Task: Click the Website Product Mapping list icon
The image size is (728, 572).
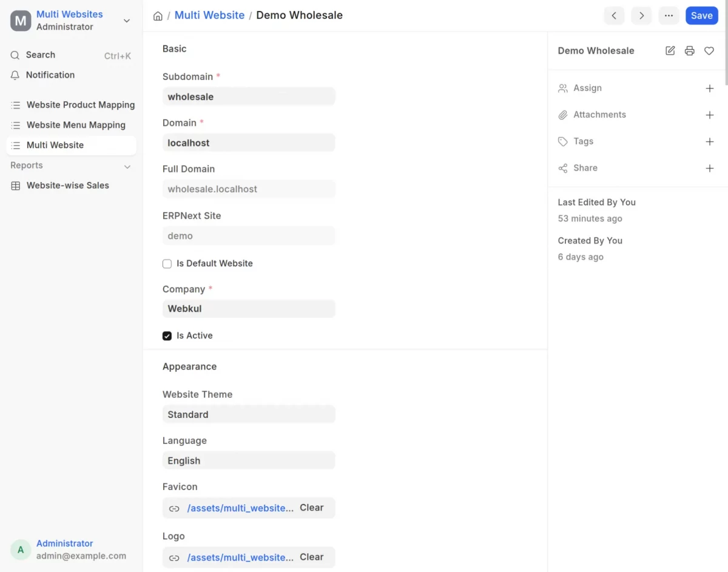Action: pyautogui.click(x=16, y=105)
